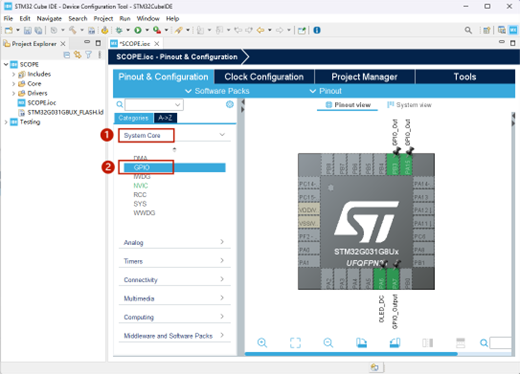This screenshot has height=374, width=520.
Task: Click the padlock toolbar icon
Action: (x=105, y=30)
